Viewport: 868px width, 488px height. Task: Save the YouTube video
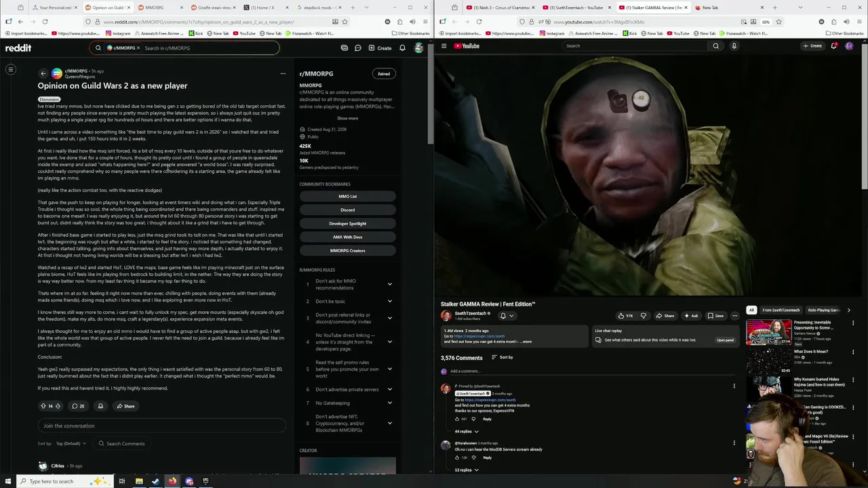click(715, 316)
